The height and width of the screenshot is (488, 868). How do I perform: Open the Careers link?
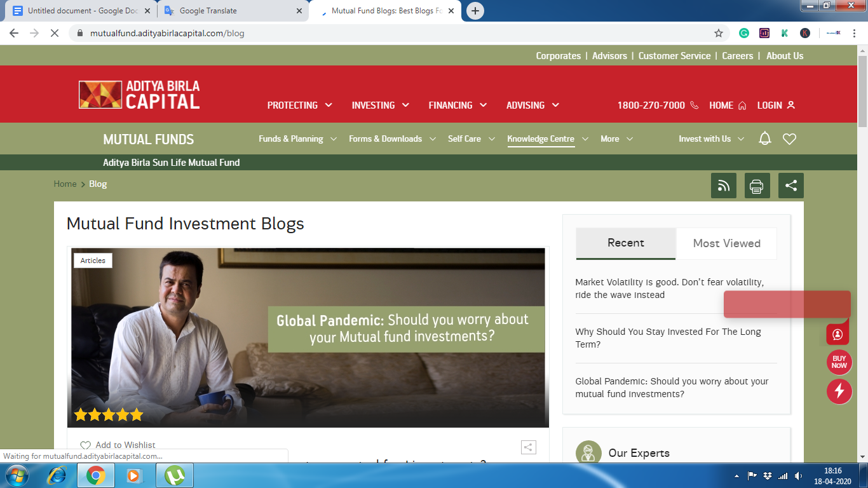coord(737,56)
